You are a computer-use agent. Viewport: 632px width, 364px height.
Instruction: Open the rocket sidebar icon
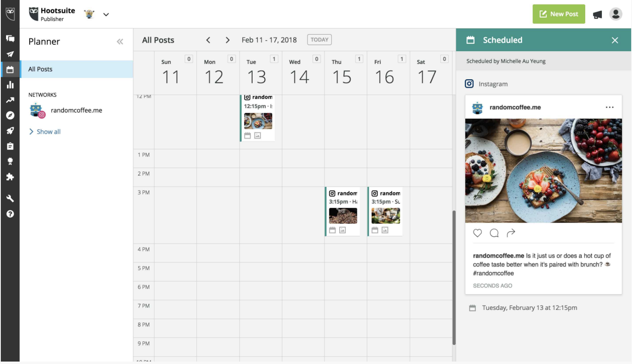pos(10,131)
